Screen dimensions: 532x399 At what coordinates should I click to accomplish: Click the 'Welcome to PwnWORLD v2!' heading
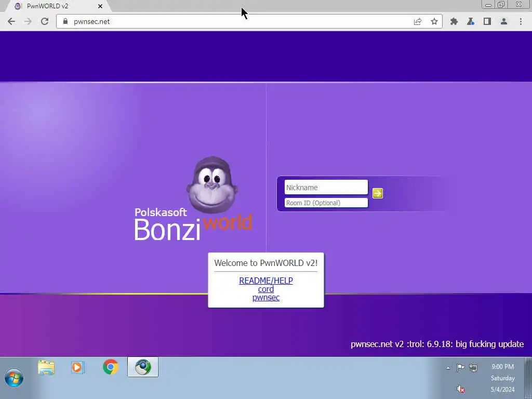tap(266, 263)
